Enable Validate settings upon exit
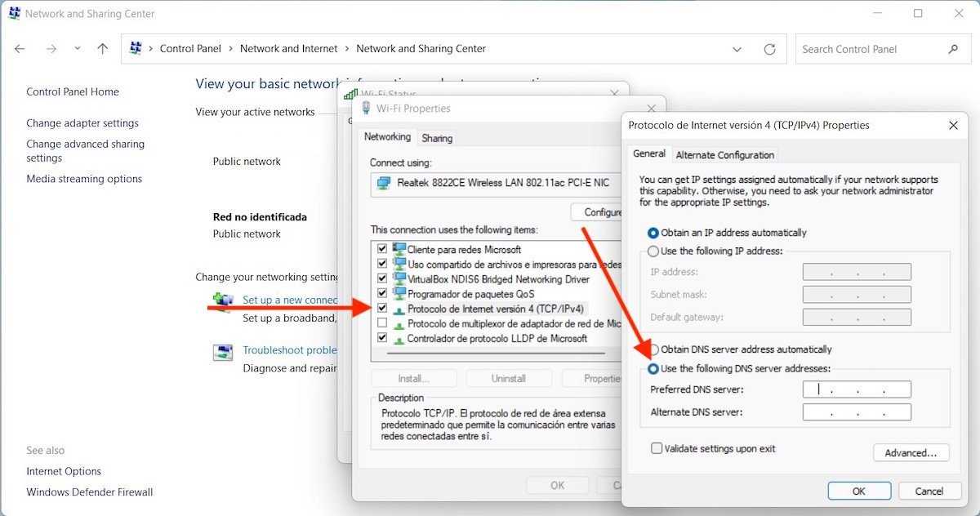This screenshot has width=980, height=516. click(657, 448)
